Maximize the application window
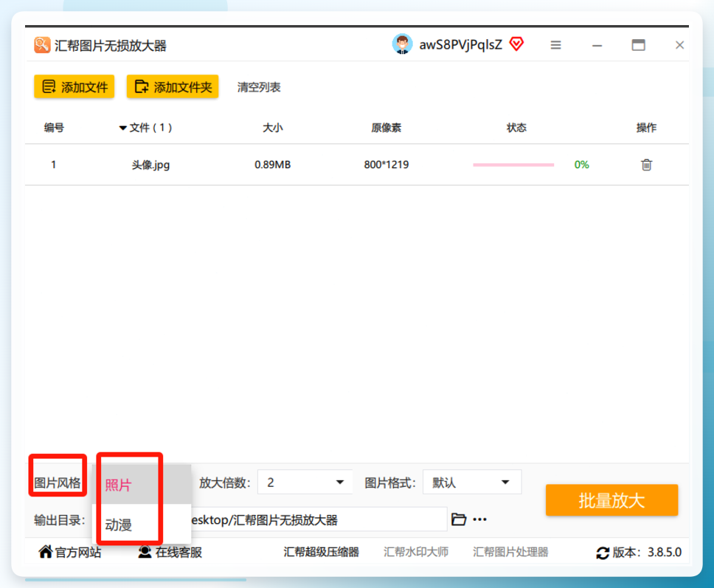This screenshot has height=588, width=714. point(639,45)
